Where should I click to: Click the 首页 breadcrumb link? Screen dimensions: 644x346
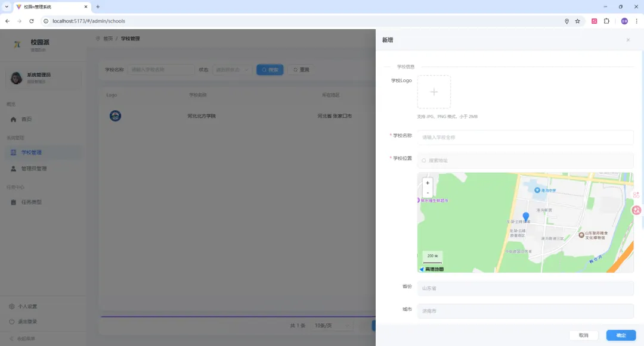coord(108,39)
